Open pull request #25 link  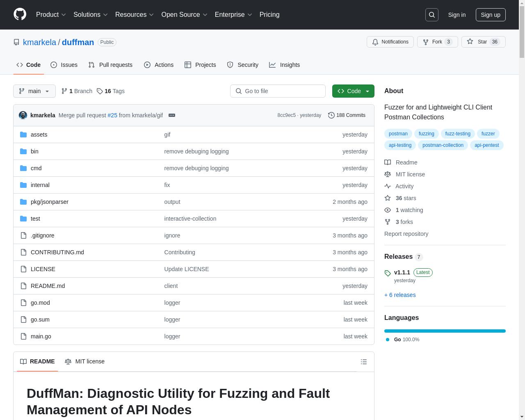pyautogui.click(x=112, y=115)
